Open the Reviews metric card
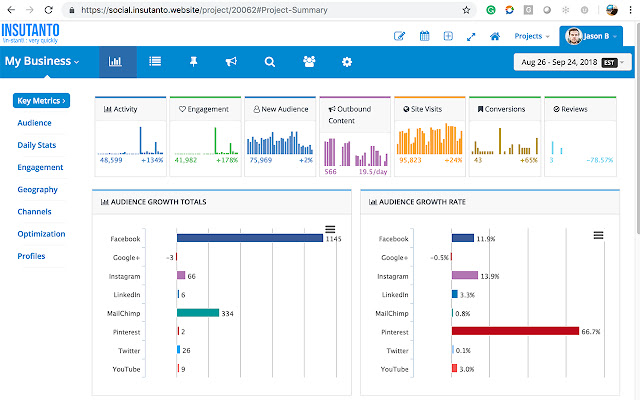 point(580,137)
